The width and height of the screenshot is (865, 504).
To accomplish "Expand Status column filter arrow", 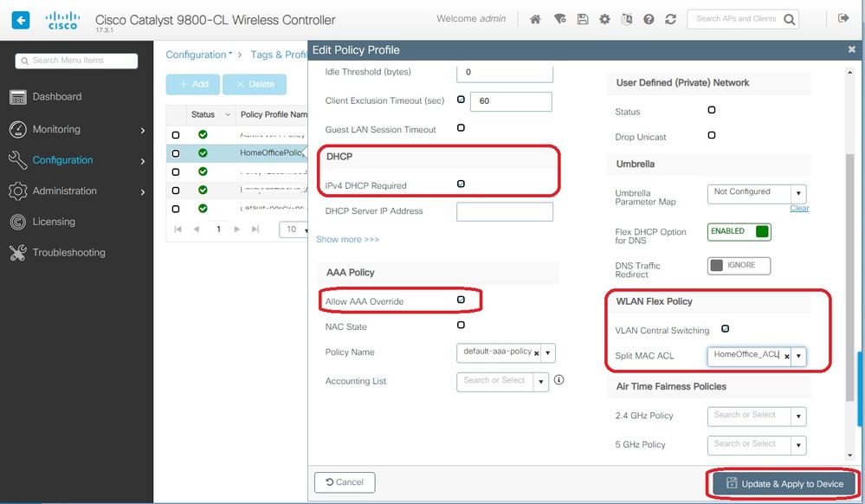I will pyautogui.click(x=227, y=115).
